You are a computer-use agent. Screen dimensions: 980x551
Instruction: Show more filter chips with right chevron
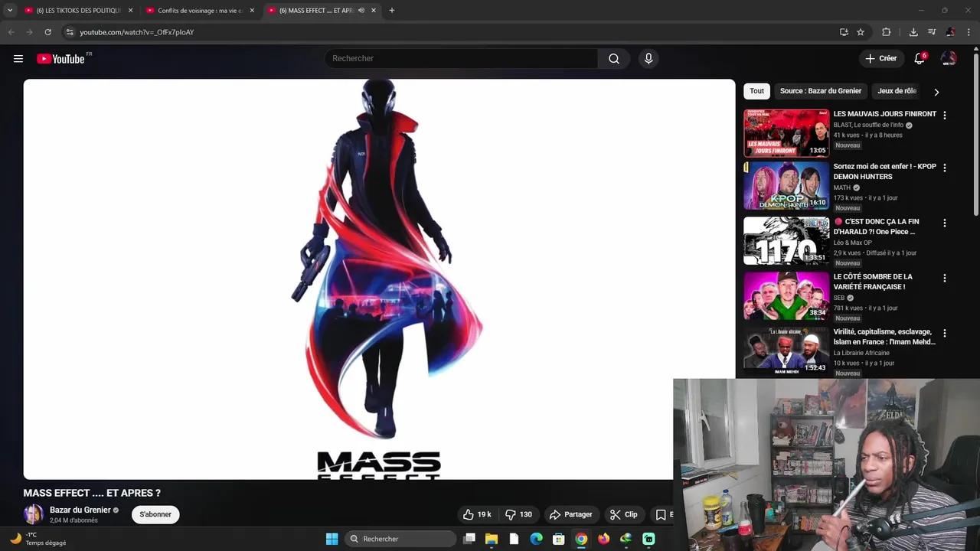click(936, 92)
